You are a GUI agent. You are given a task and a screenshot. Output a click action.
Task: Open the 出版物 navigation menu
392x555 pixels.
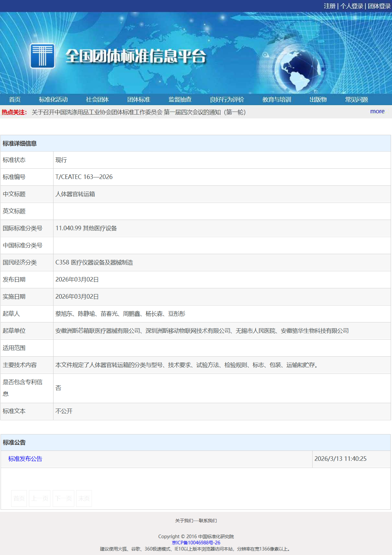click(x=318, y=100)
